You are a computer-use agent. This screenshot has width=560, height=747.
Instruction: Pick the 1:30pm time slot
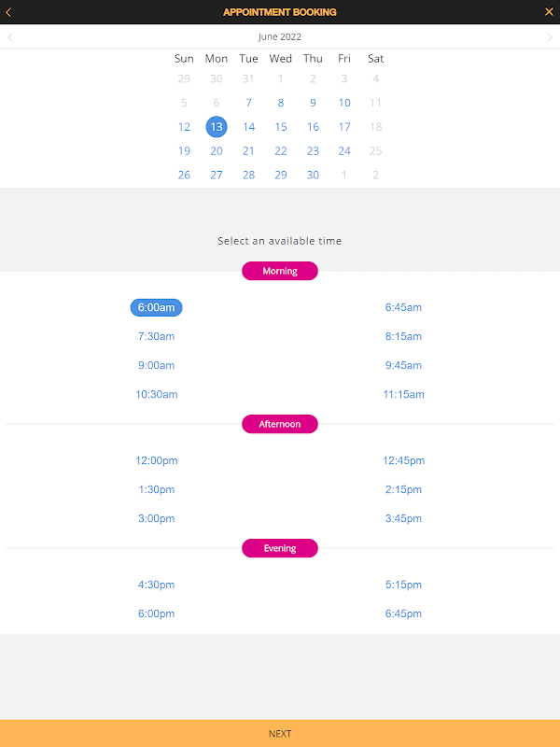pos(156,489)
